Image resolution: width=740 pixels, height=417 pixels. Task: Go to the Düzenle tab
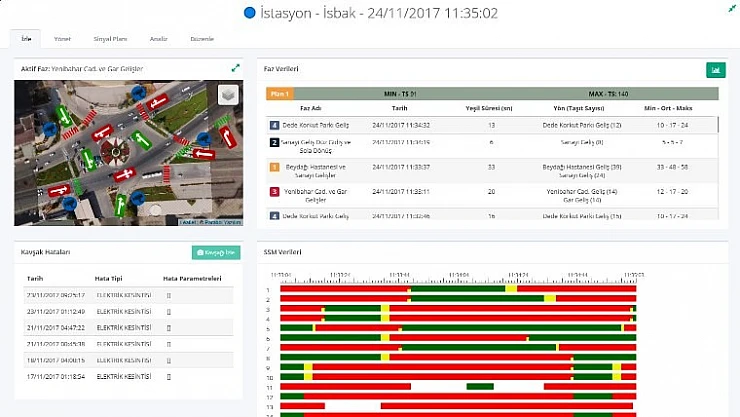click(202, 39)
